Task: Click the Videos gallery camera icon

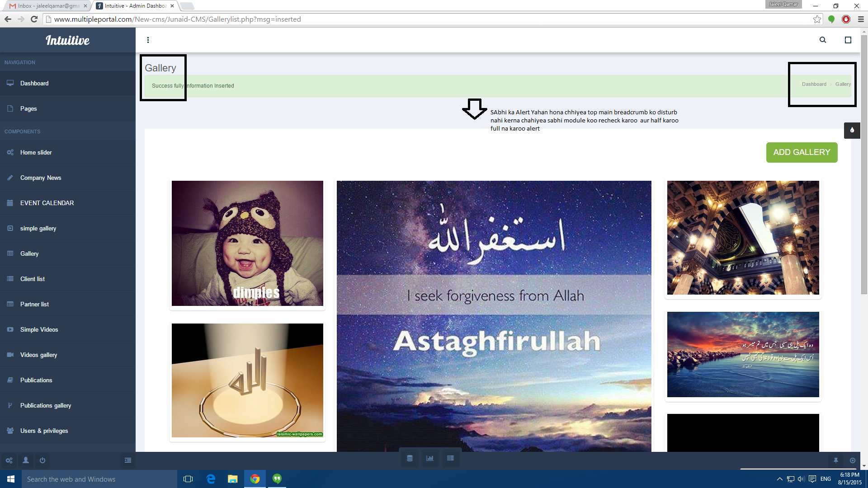Action: click(x=10, y=355)
